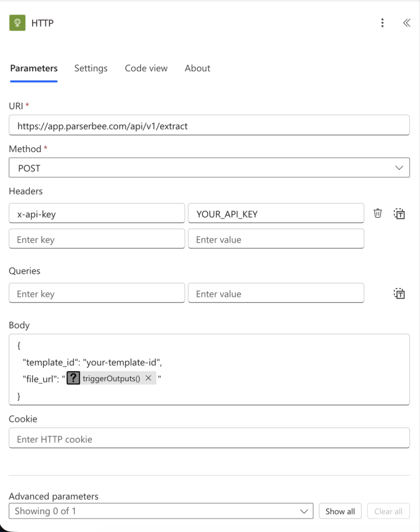The image size is (420, 532).
Task: Click the empty Headers Enter value field
Action: click(276, 239)
